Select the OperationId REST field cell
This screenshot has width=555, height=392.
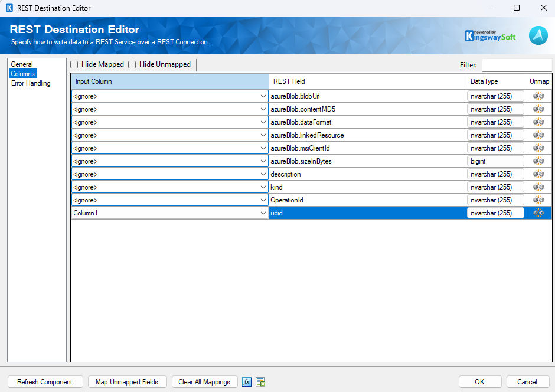[x=367, y=200]
